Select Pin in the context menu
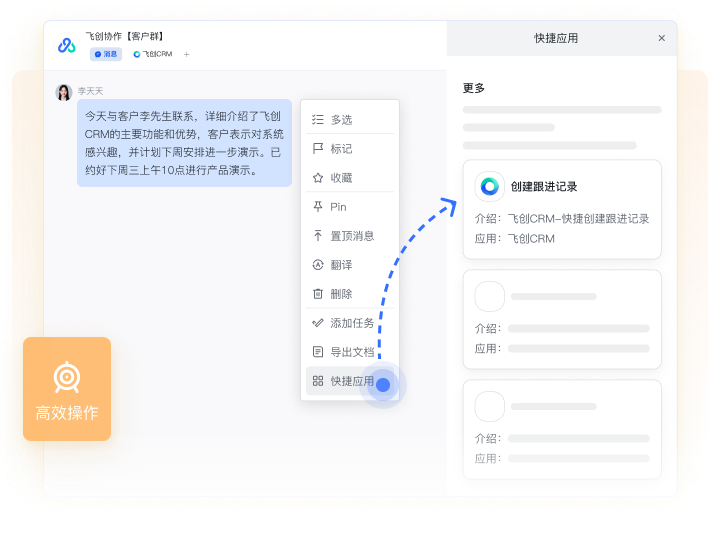720x540 pixels. tap(350, 207)
